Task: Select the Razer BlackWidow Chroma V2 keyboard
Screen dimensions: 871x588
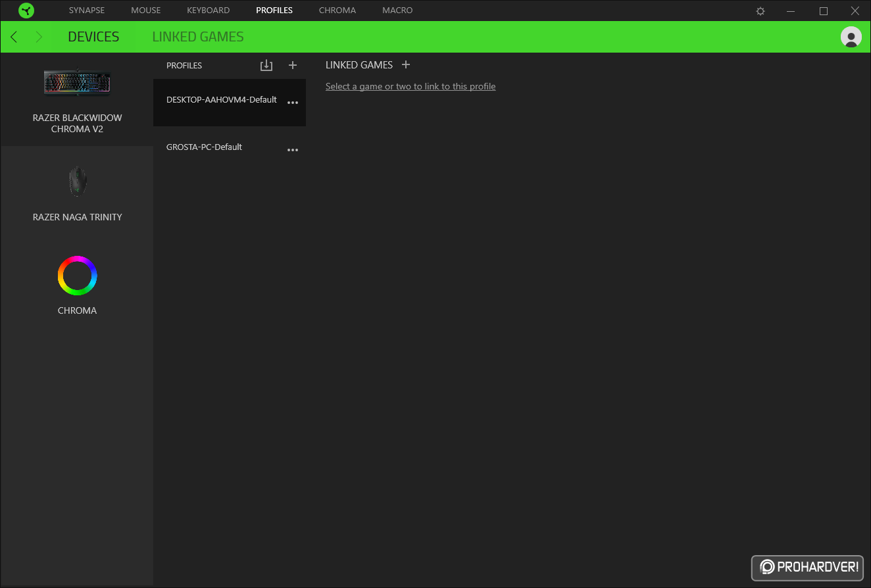Action: pyautogui.click(x=77, y=100)
